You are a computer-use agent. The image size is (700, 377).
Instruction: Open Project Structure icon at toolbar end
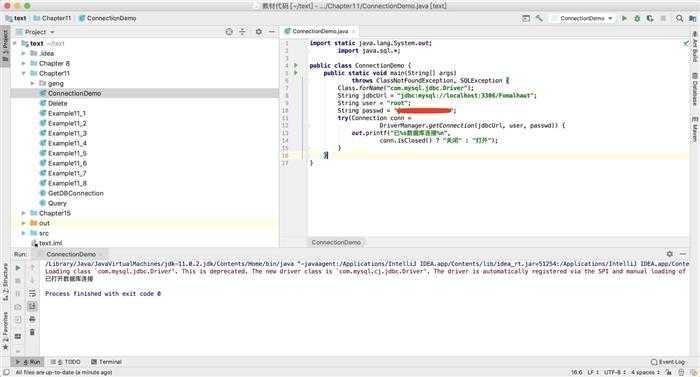click(x=692, y=18)
